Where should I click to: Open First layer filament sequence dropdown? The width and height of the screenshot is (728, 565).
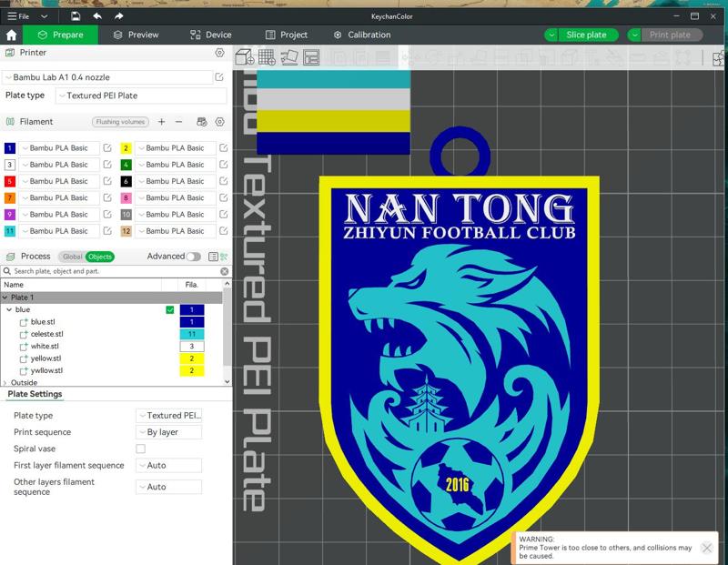tap(169, 465)
